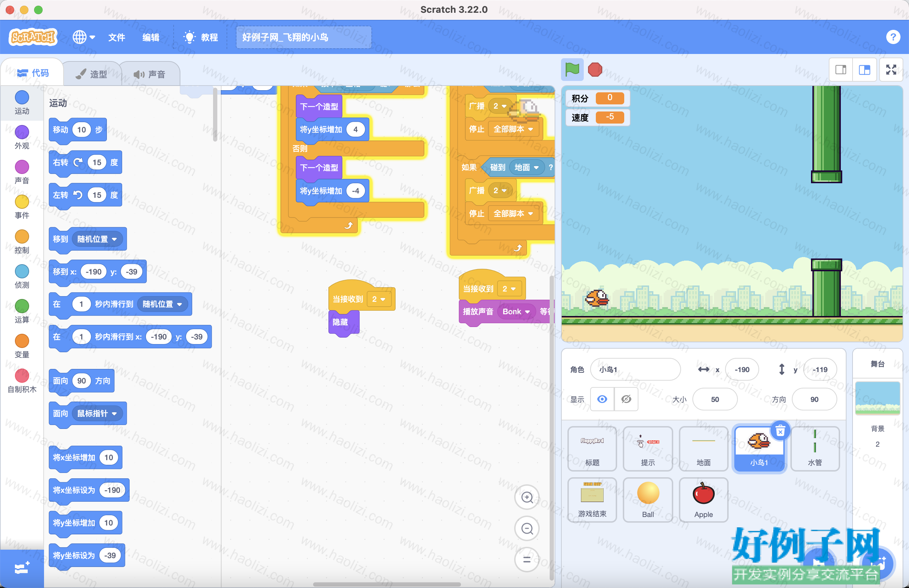
Task: Open the language globe dropdown
Action: [83, 37]
